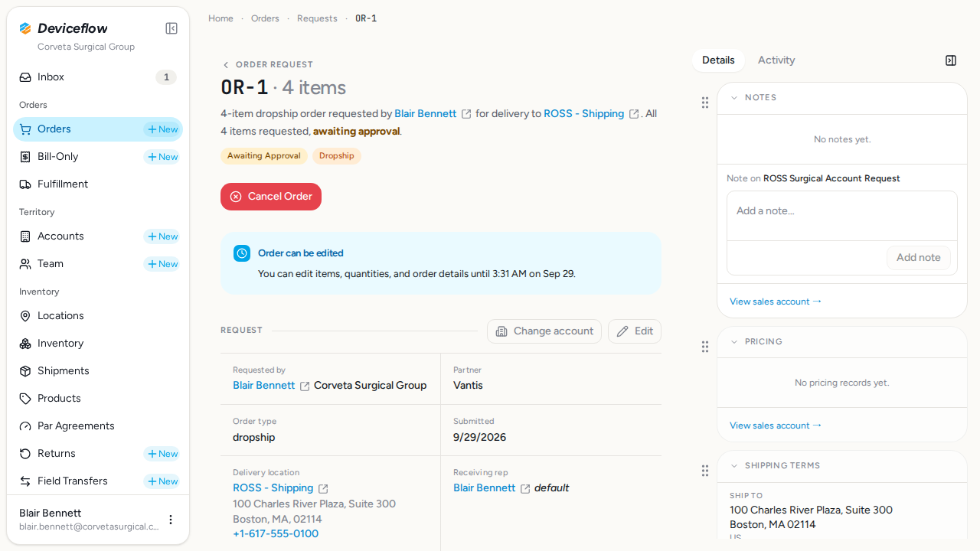This screenshot has height=551, width=980.
Task: Grab the Notes section drag handle
Action: click(705, 103)
